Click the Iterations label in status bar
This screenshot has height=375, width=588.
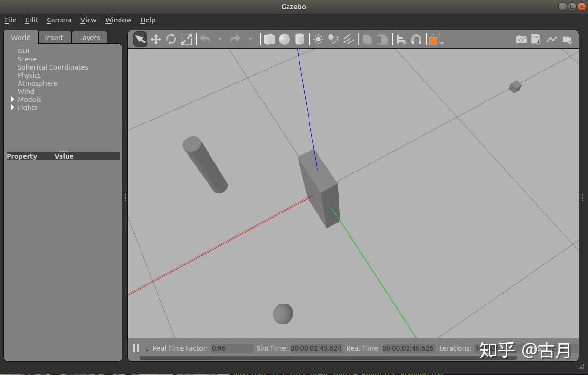point(455,348)
